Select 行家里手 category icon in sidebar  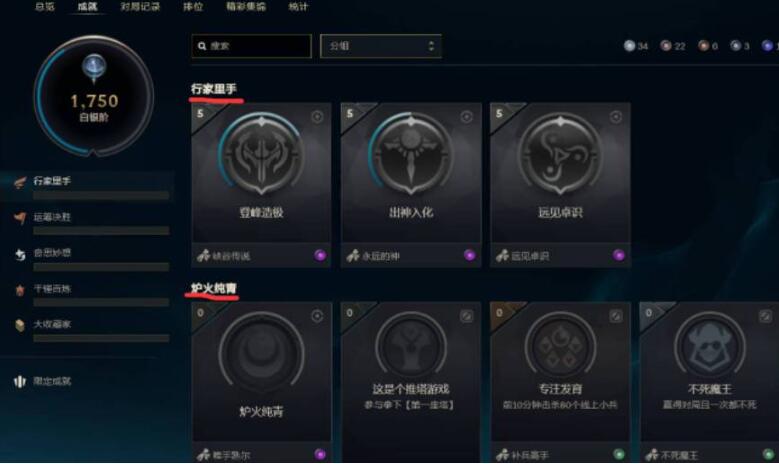[x=19, y=182]
